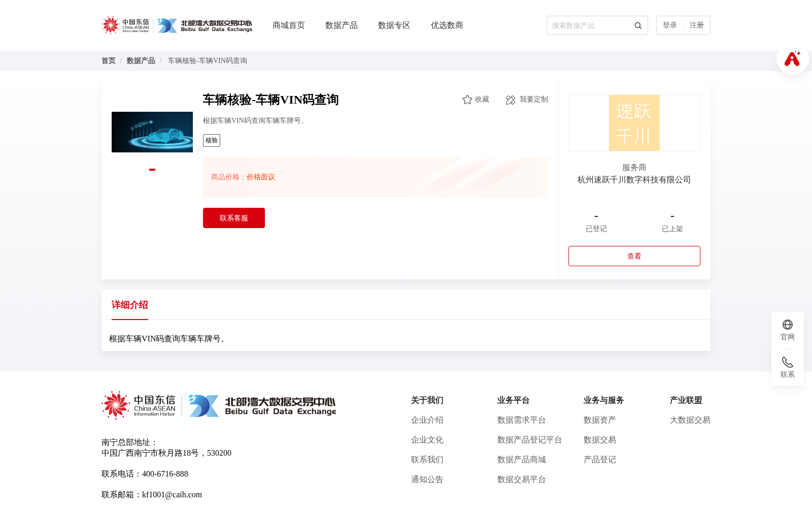Click the 收藏 favorite text
This screenshot has height=508, width=812.
(x=482, y=100)
